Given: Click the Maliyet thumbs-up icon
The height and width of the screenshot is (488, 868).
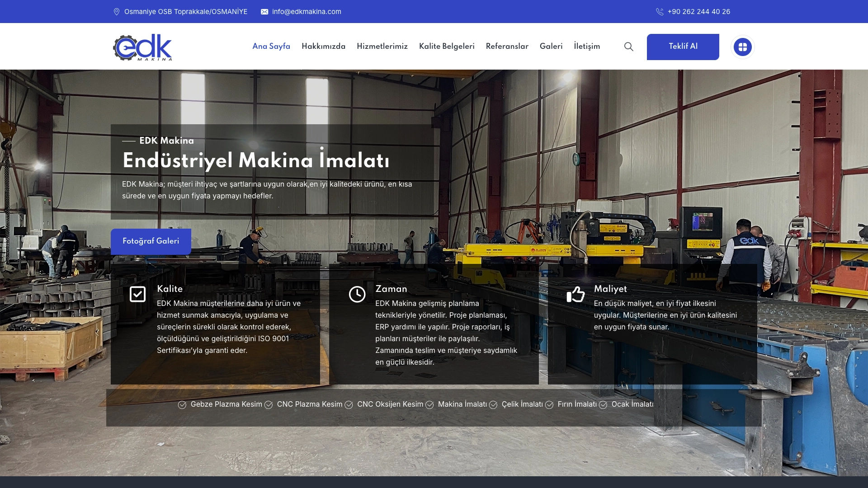Looking at the screenshot, I should (x=576, y=294).
